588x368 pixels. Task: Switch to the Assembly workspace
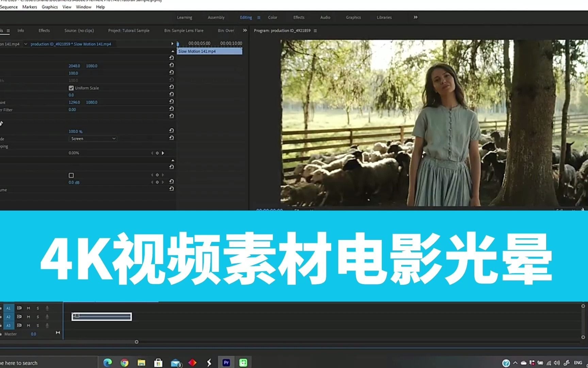216,17
